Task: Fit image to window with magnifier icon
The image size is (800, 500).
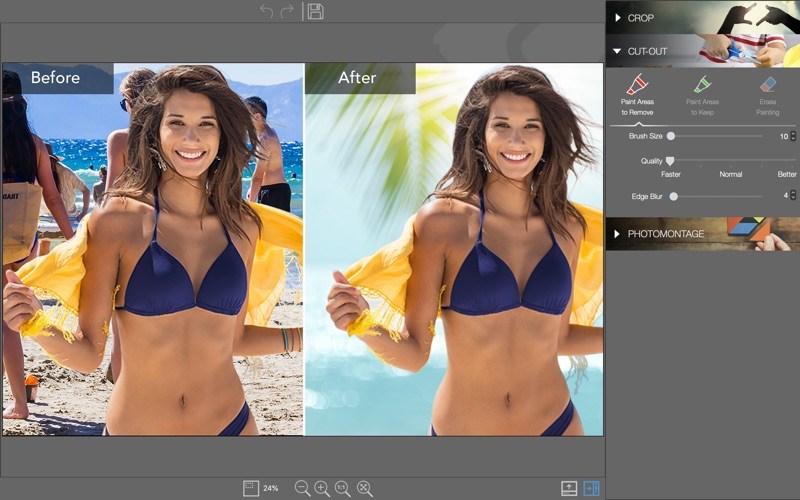Action: click(x=365, y=488)
